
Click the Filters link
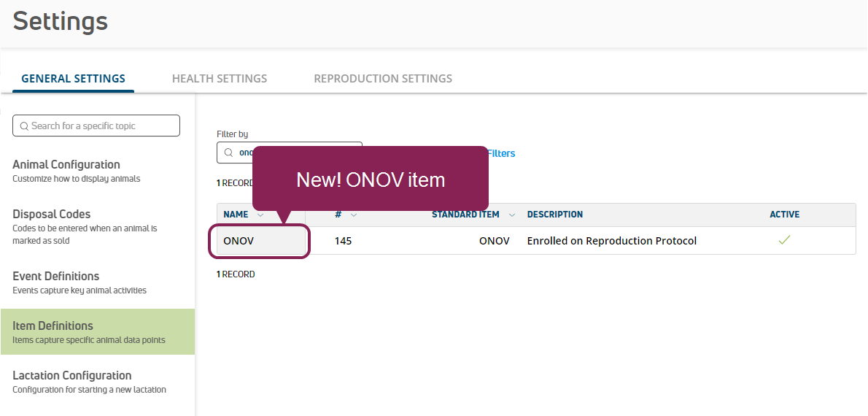pyautogui.click(x=500, y=153)
